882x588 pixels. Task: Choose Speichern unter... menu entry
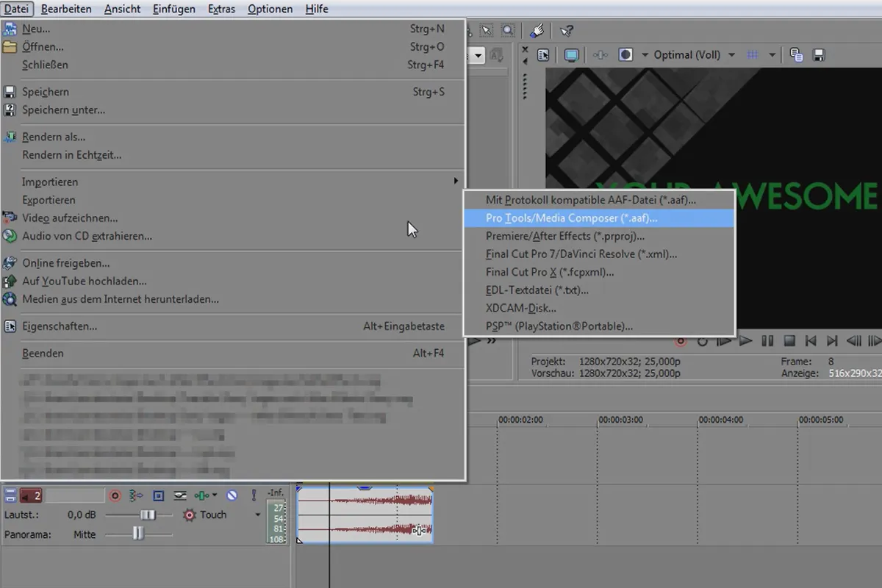click(233, 110)
